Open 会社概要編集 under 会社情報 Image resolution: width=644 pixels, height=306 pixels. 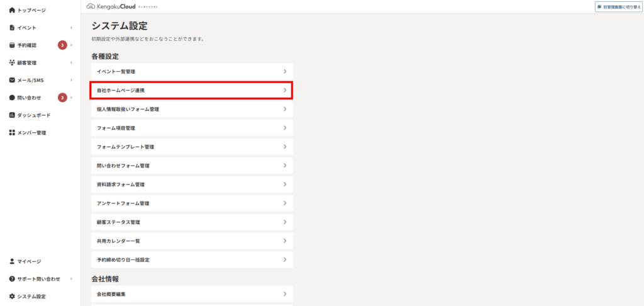point(192,294)
